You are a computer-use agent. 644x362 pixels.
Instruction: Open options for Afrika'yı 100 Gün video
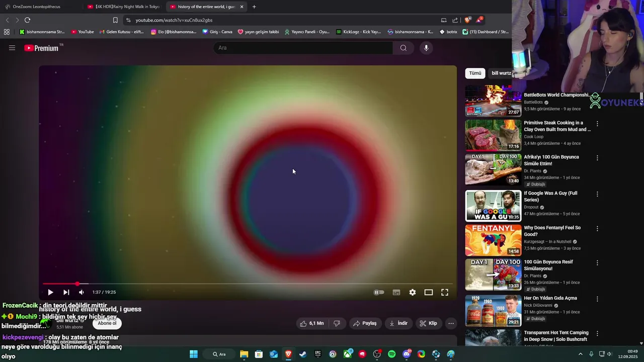pyautogui.click(x=597, y=158)
